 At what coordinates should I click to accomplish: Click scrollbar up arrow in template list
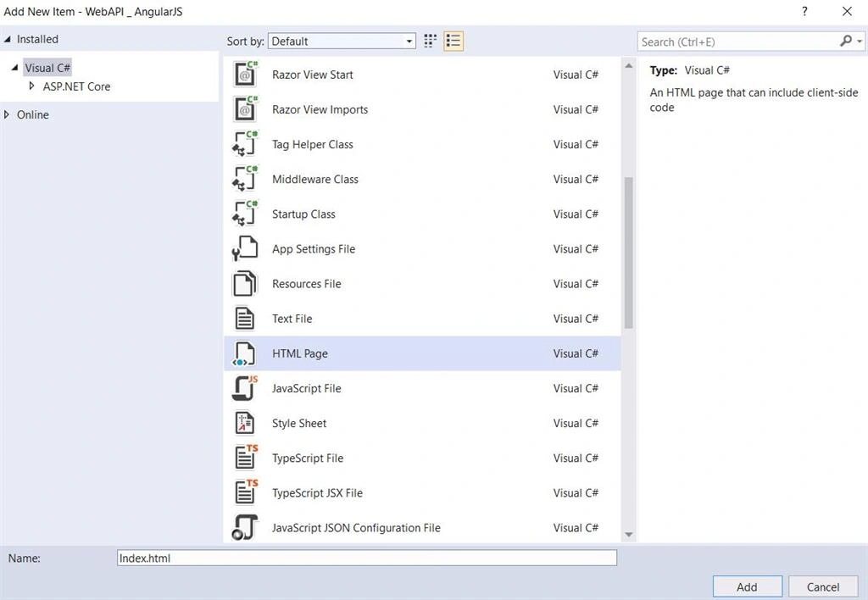628,66
